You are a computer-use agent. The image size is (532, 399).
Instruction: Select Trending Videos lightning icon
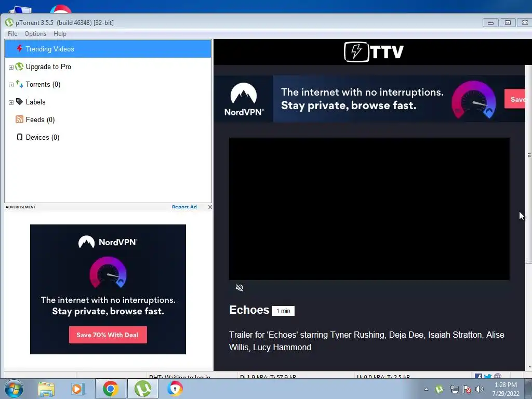click(20, 48)
